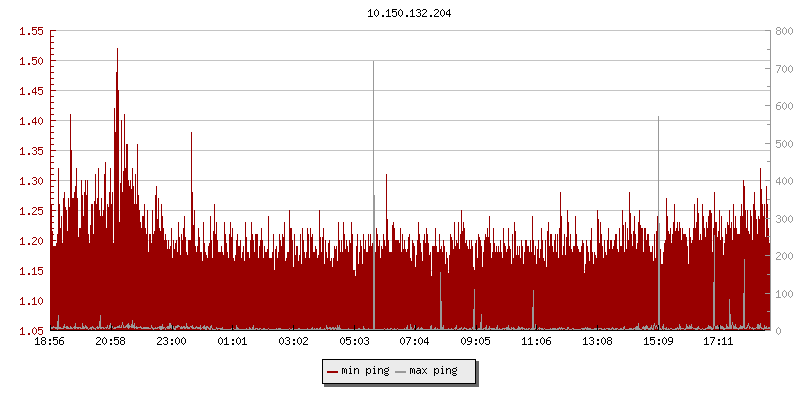Click the 10.150.132.204 chart title
Viewport: 800px width, 400px height.
[400, 14]
